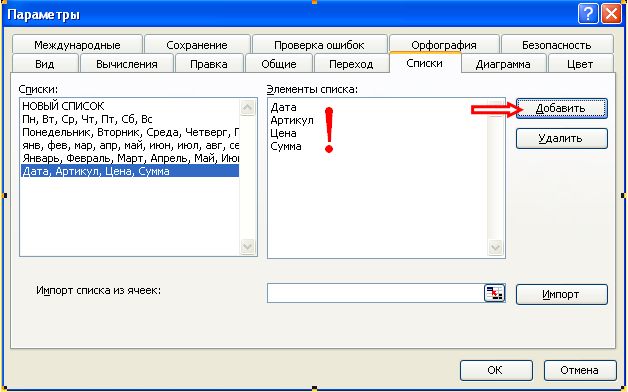
Task: Click the range selector icon in import field
Action: tap(495, 293)
